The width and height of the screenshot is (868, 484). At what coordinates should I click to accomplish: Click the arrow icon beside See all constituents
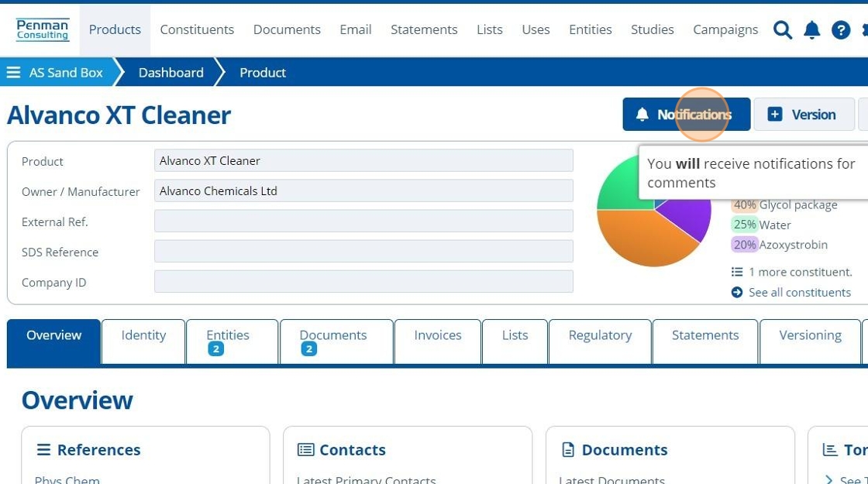(737, 292)
